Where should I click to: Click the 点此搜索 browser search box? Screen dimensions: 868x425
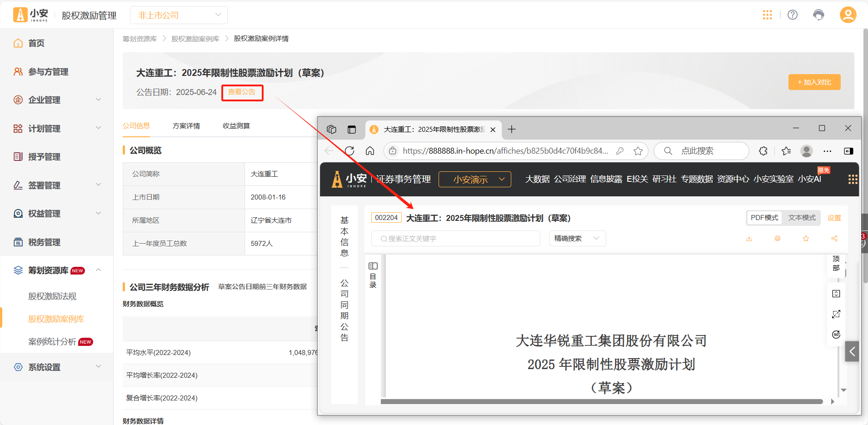click(701, 151)
